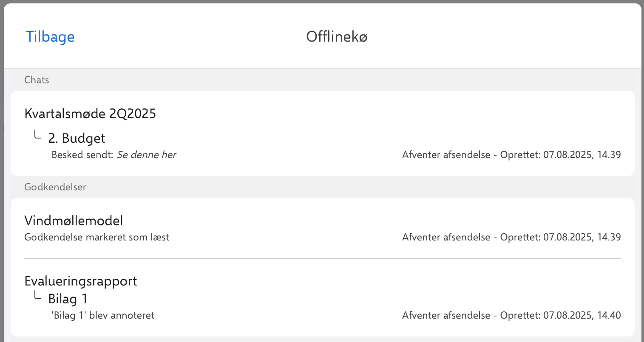Go back using the Tilbage link
The height and width of the screenshot is (342, 644).
(50, 37)
